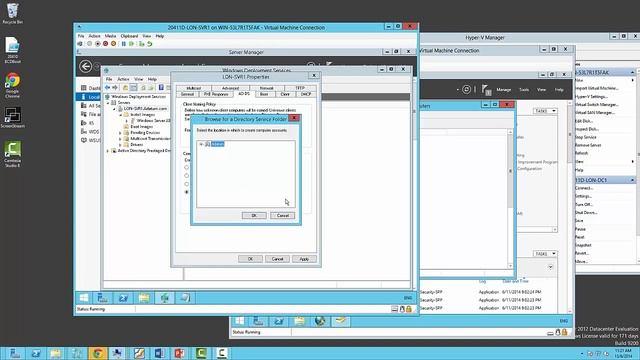The width and height of the screenshot is (640, 360).
Task: Click the up-folder icon in WDS toolbar
Action: pyautogui.click(x=125, y=87)
